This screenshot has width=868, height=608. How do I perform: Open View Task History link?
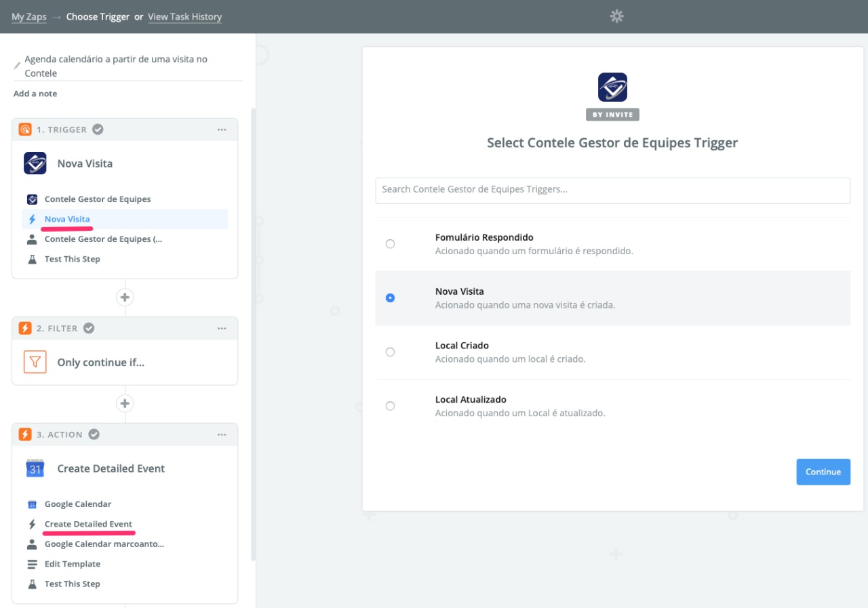(185, 17)
